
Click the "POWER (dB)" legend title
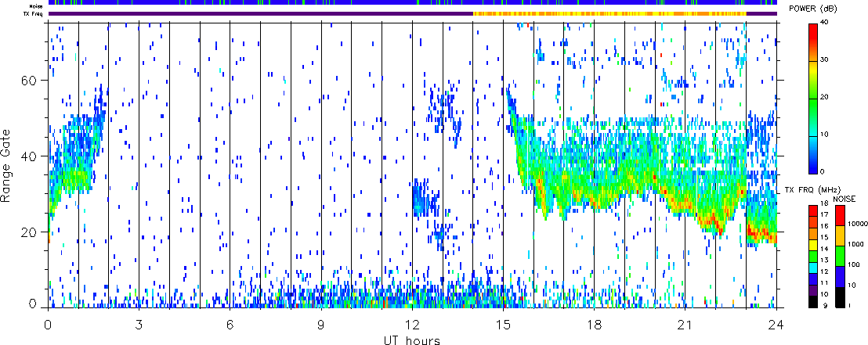pos(814,9)
